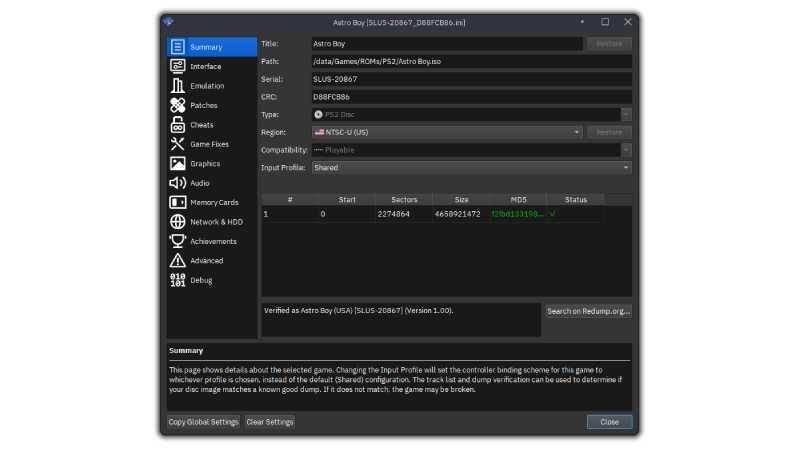Image resolution: width=800 pixels, height=450 pixels.
Task: Open the Advanced warning triangle icon
Action: [178, 260]
